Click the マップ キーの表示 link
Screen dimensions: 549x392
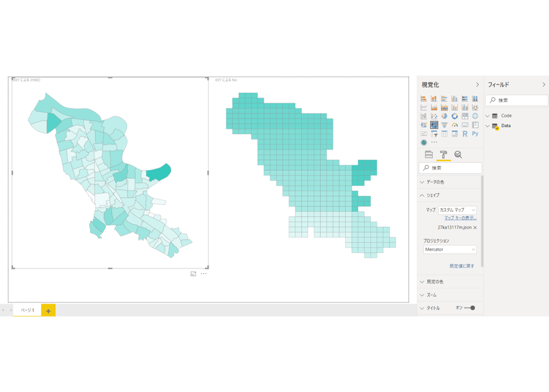[460, 218]
